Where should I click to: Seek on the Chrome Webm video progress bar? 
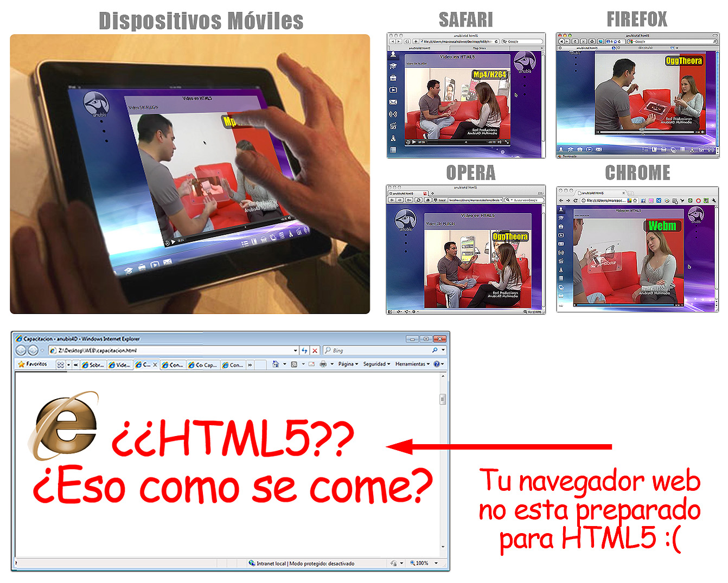625,305
